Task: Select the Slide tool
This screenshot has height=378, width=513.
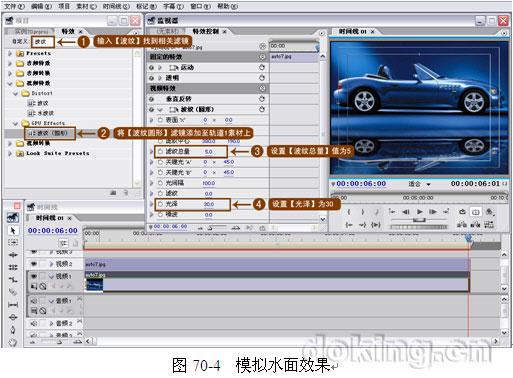Action: coord(13,317)
